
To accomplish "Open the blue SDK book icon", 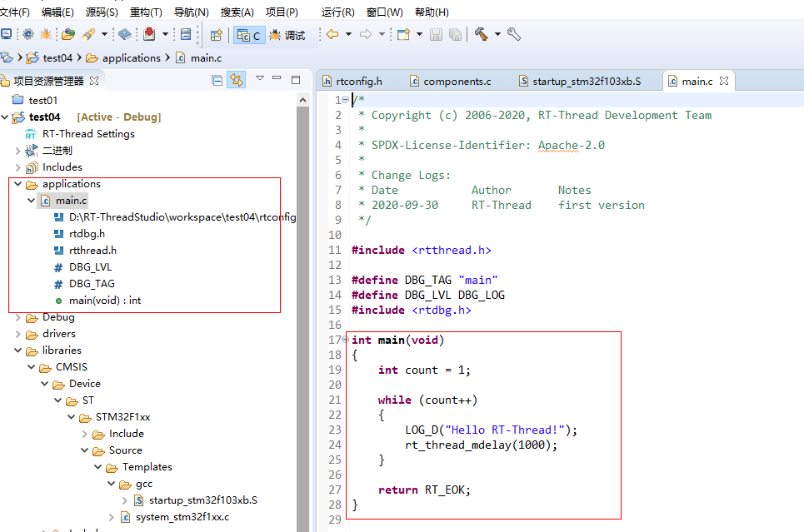I will 125,34.
